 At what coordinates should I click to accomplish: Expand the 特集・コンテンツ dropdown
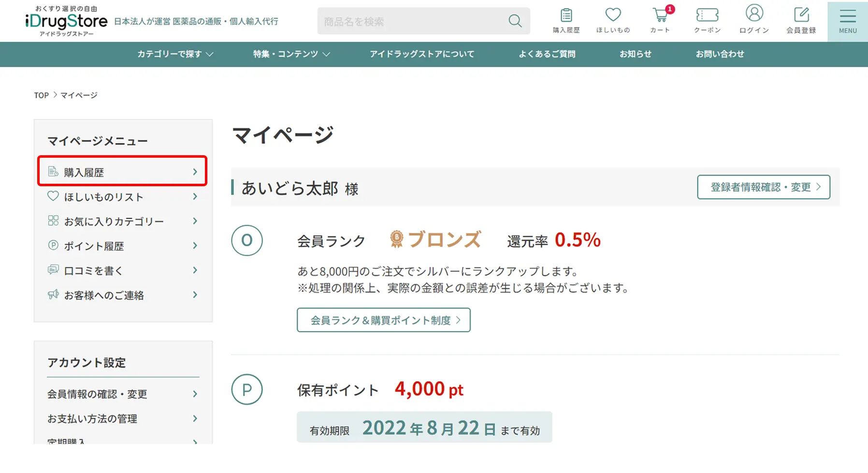point(291,54)
